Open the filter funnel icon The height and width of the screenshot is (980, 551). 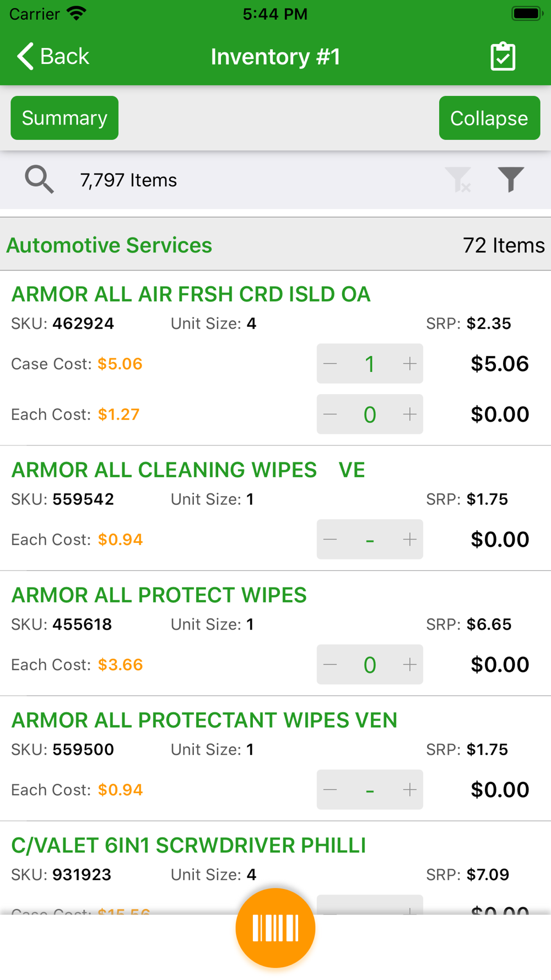[510, 180]
